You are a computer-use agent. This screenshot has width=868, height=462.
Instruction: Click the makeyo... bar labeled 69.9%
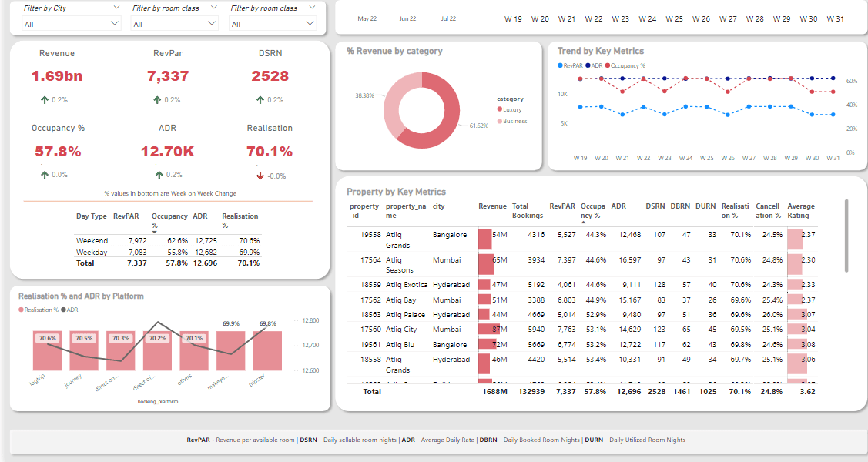tap(231, 351)
